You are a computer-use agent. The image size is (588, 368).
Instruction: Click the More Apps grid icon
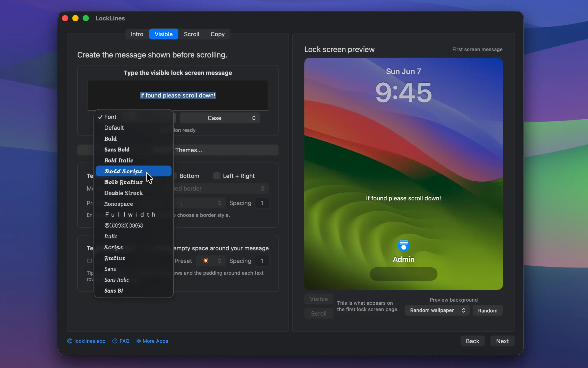pos(139,341)
